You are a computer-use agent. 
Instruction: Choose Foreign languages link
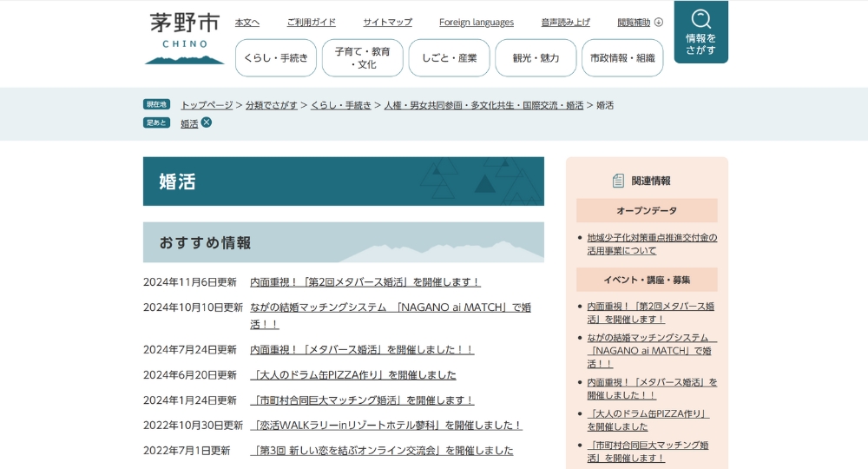(x=476, y=23)
